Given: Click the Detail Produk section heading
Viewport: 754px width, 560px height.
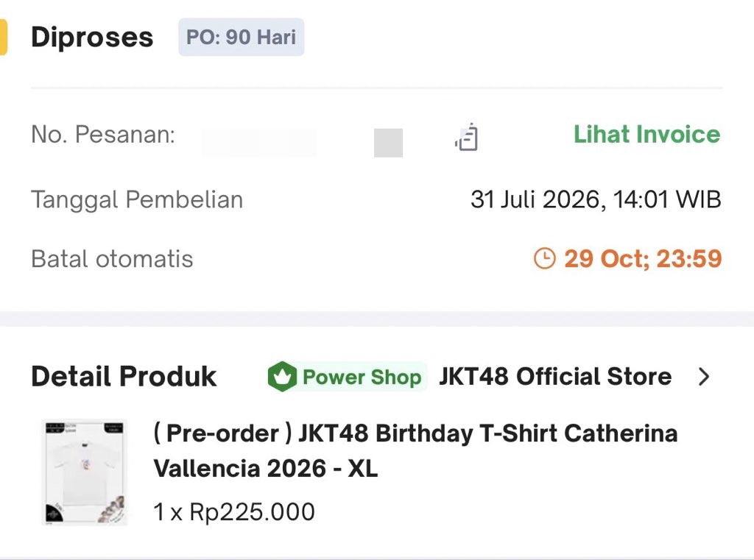Looking at the screenshot, I should point(124,376).
